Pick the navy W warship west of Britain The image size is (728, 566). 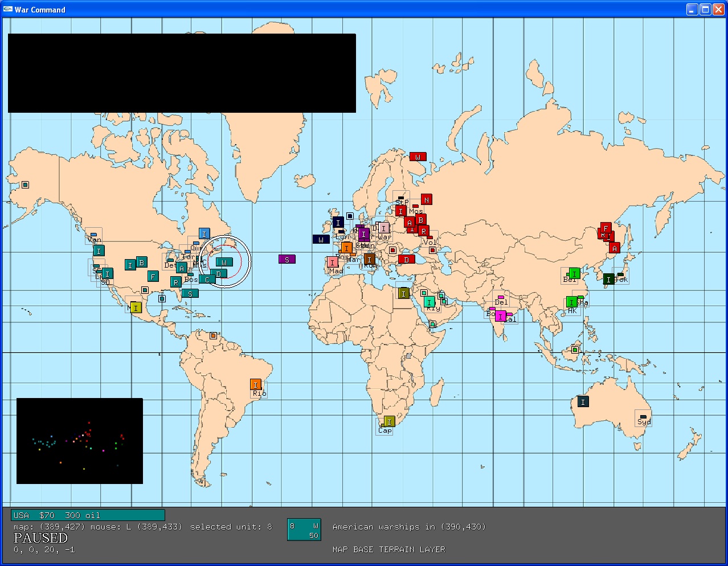click(321, 239)
